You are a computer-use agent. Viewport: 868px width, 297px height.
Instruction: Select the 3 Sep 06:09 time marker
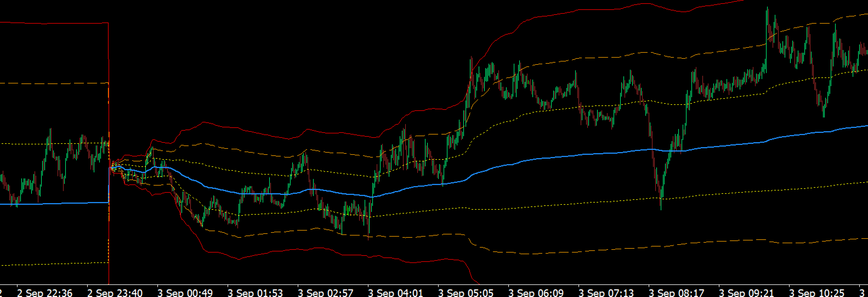coord(536,293)
